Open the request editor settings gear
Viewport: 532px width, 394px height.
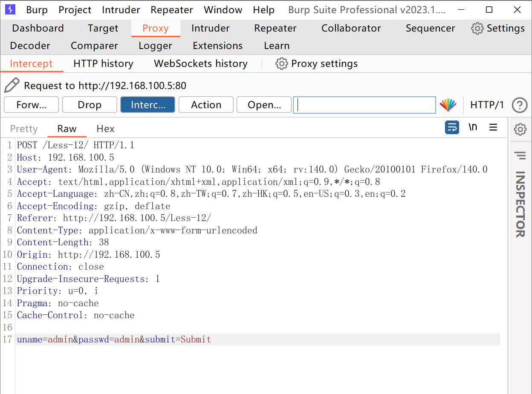pos(520,129)
